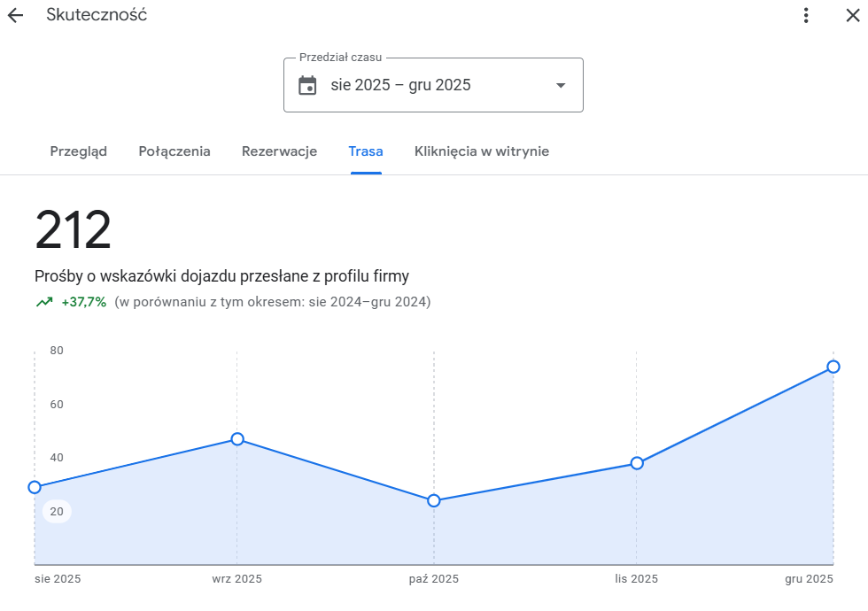Click the 212 total requests figure
Image resolution: width=868 pixels, height=611 pixels.
[x=72, y=230]
